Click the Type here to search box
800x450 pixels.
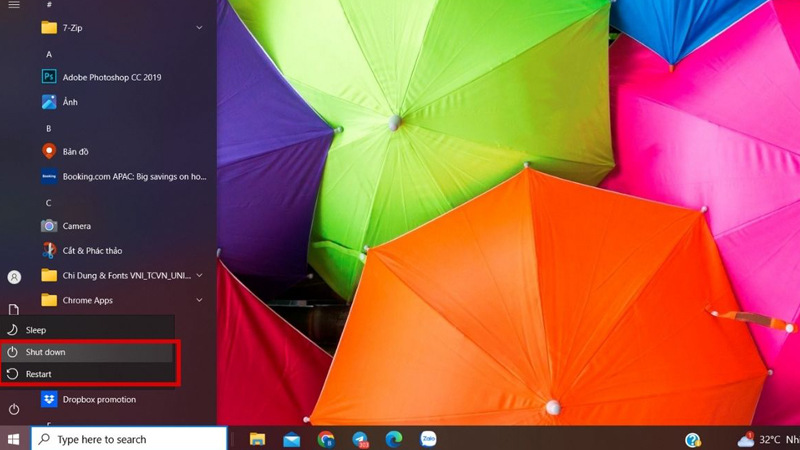click(130, 439)
